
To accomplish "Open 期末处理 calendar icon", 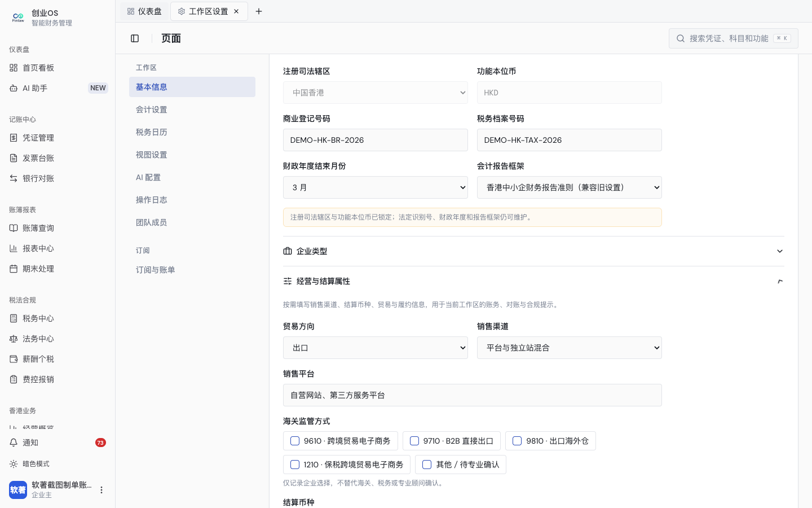I will click(14, 269).
